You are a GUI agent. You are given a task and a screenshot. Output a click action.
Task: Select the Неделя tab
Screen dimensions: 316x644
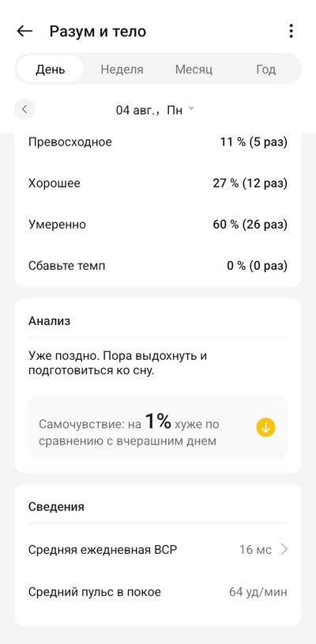122,69
